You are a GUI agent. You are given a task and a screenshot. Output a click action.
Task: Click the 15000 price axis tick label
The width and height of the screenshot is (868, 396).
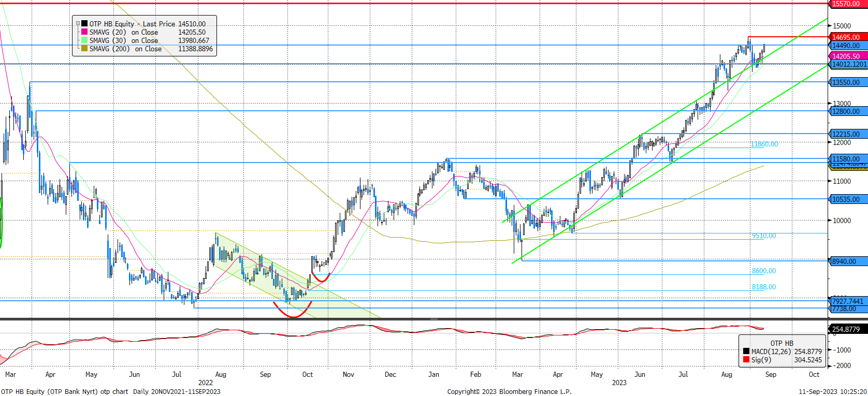pos(842,26)
